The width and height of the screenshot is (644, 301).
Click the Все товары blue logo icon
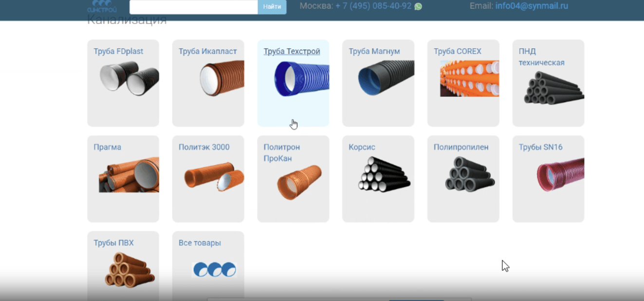(x=214, y=269)
